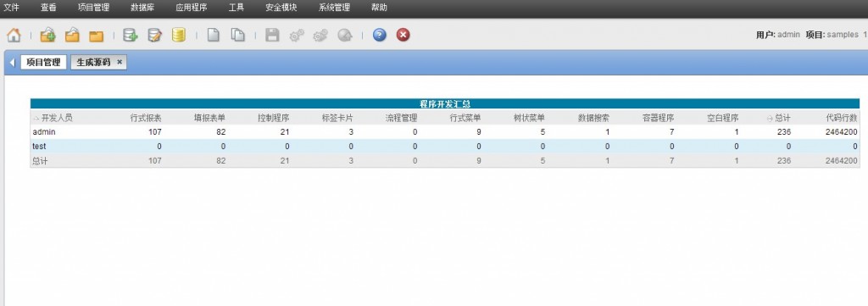Click admin's 控制程序 value 21
The image size is (868, 306).
tap(285, 131)
